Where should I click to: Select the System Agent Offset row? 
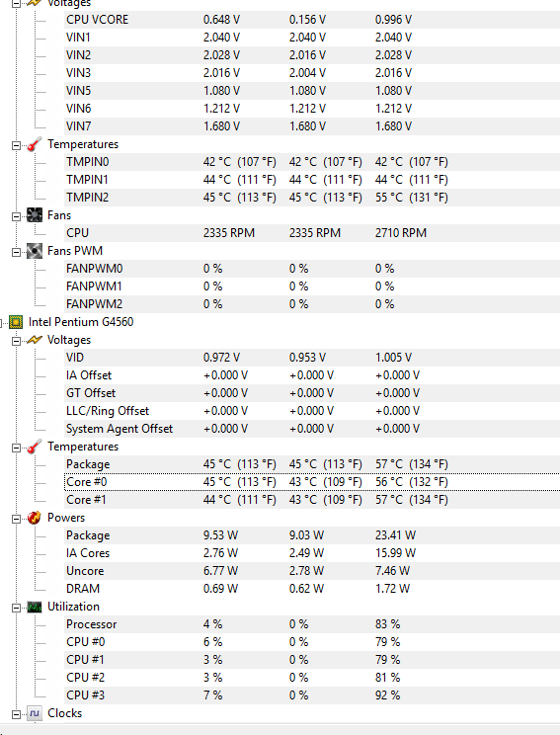(312, 429)
